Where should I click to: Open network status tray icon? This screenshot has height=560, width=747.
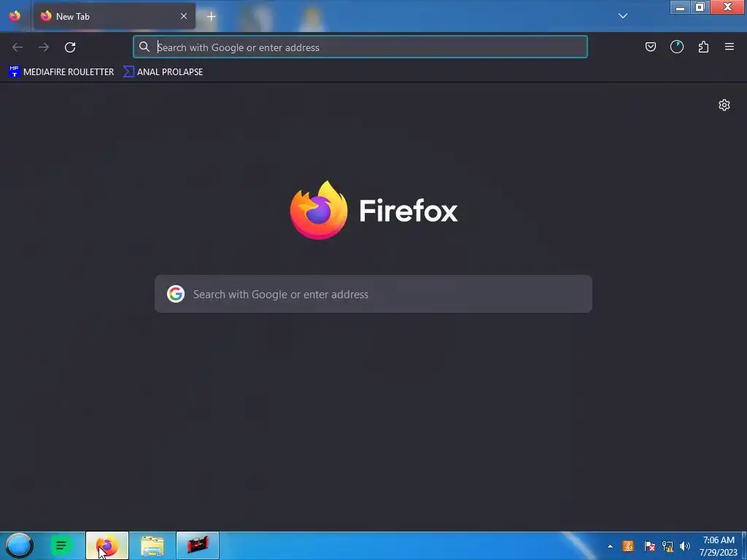point(667,546)
